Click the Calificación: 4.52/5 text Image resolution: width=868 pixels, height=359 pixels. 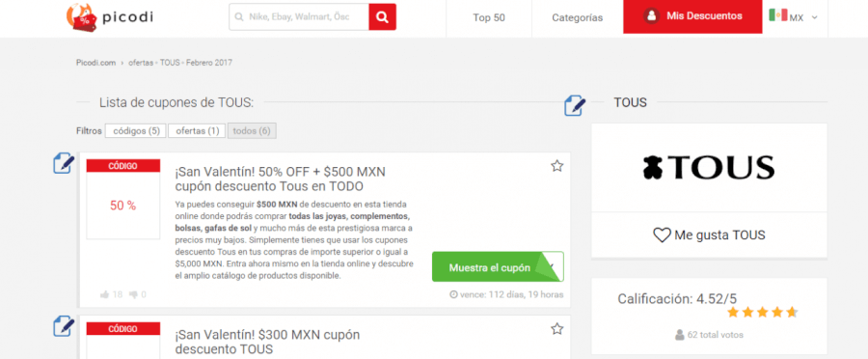[677, 299]
